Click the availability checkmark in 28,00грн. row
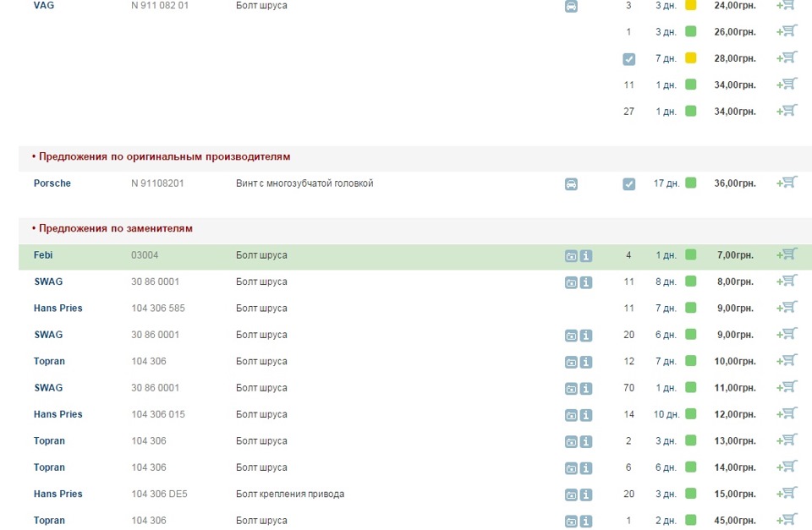This screenshot has height=530, width=812. click(628, 59)
